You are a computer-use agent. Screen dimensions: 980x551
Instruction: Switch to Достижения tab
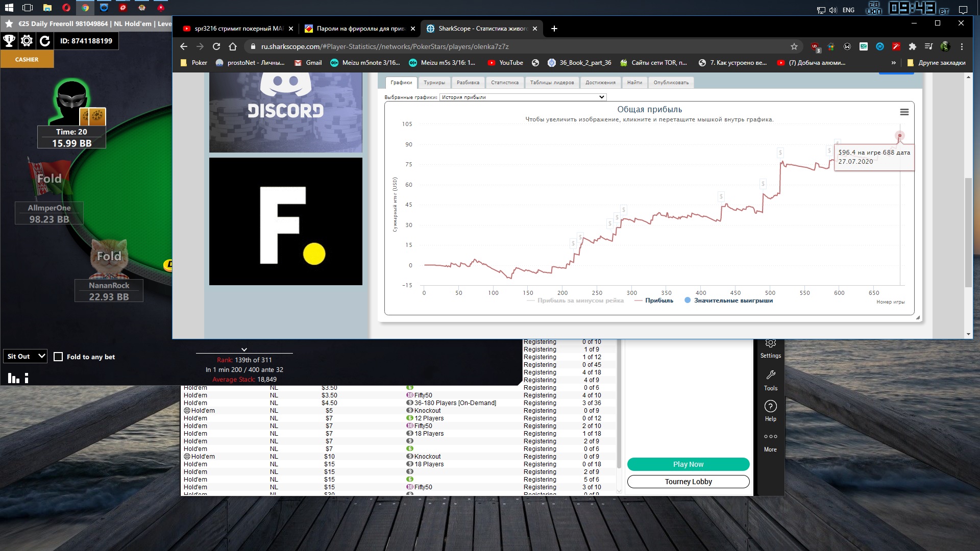pos(600,83)
